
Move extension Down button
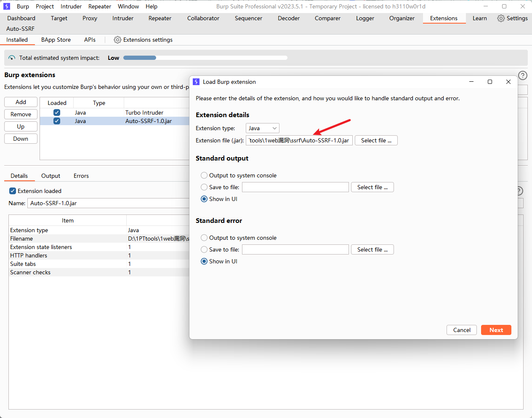click(21, 139)
